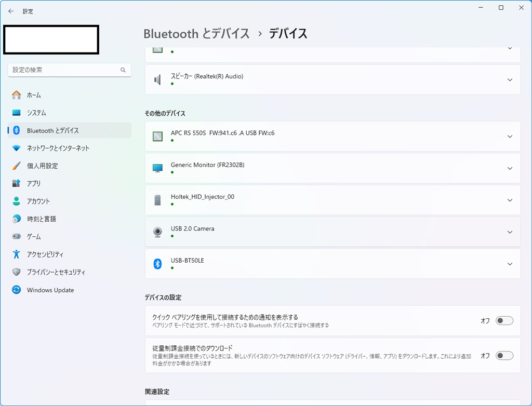The image size is (532, 406).
Task: Click the Holtek_HID_Injector_00 device icon
Action: point(157,200)
